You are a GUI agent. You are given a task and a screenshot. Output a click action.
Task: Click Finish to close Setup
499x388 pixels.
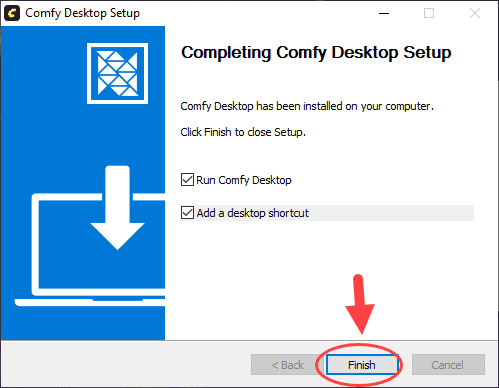(362, 365)
